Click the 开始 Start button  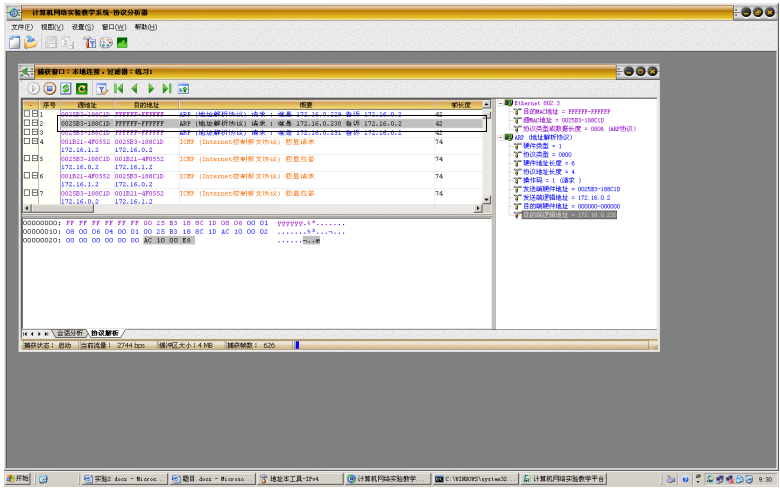18,479
